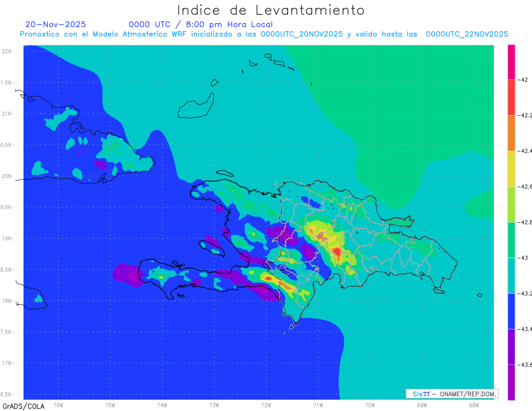Click the '75W' longitude label
The width and height of the screenshot is (532, 411).
(x=110, y=405)
